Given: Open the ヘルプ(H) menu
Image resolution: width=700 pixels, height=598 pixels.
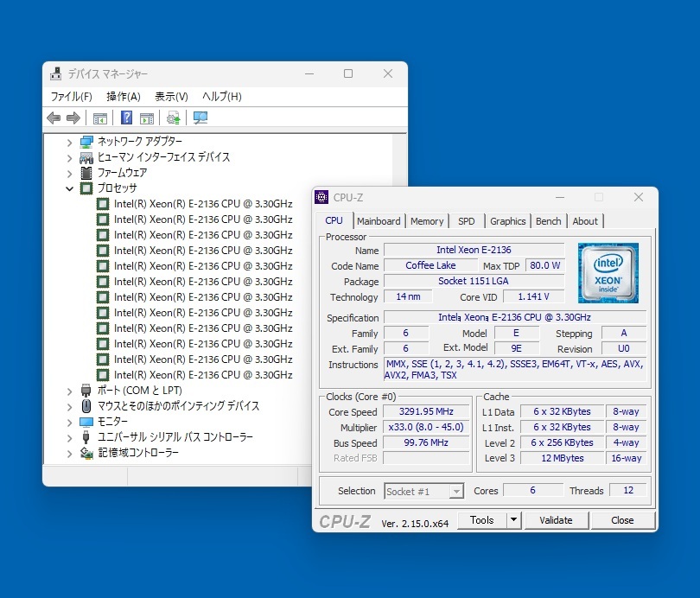Looking at the screenshot, I should pyautogui.click(x=222, y=97).
